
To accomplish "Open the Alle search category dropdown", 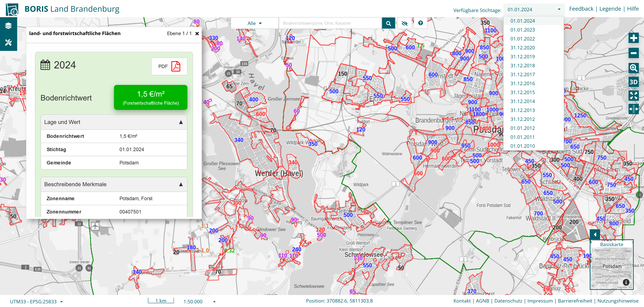I will pyautogui.click(x=254, y=23).
